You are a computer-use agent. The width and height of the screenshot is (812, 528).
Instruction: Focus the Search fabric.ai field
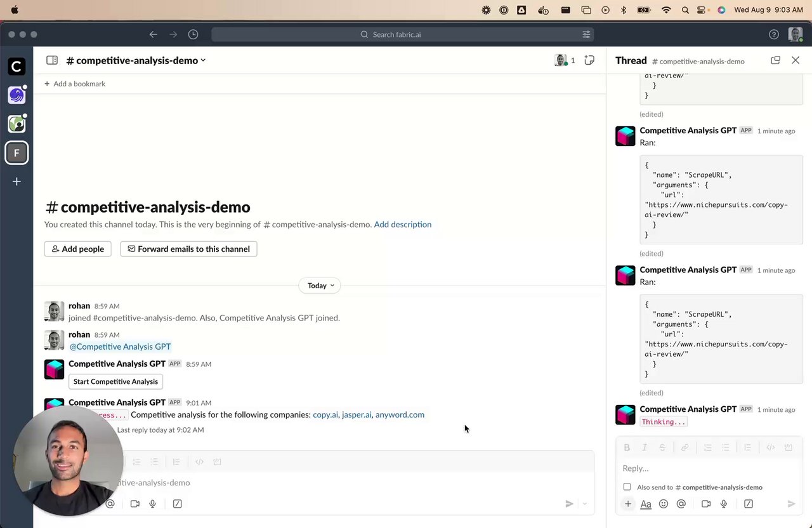coord(403,34)
